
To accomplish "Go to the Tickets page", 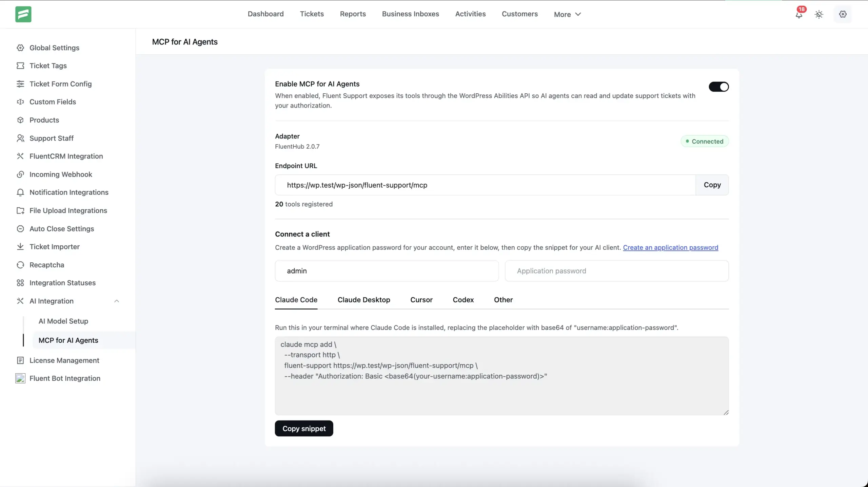I will [312, 14].
